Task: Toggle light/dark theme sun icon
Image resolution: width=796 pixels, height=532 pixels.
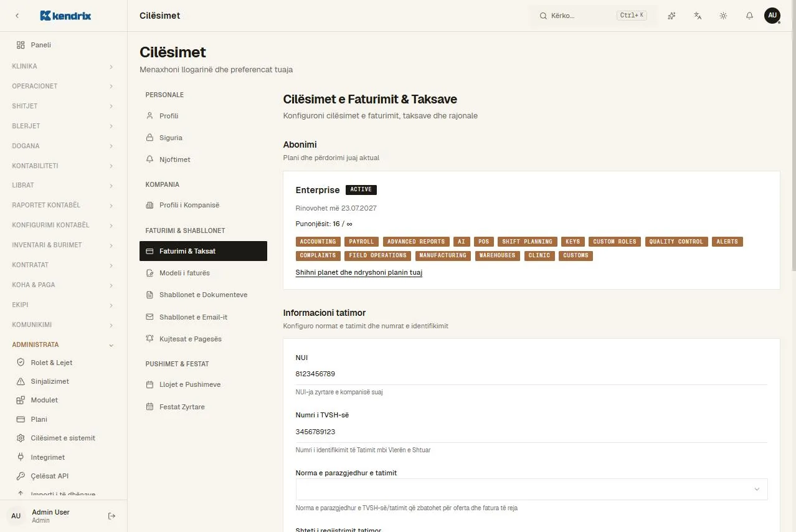Action: tap(723, 16)
